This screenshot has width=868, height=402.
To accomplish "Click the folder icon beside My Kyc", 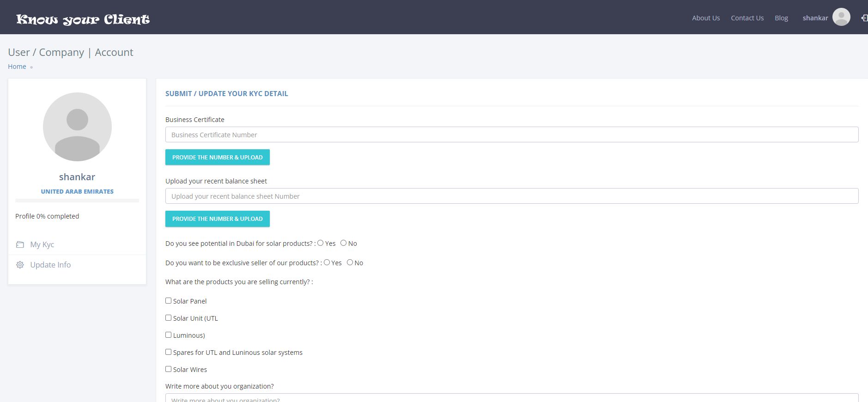I will [20, 244].
